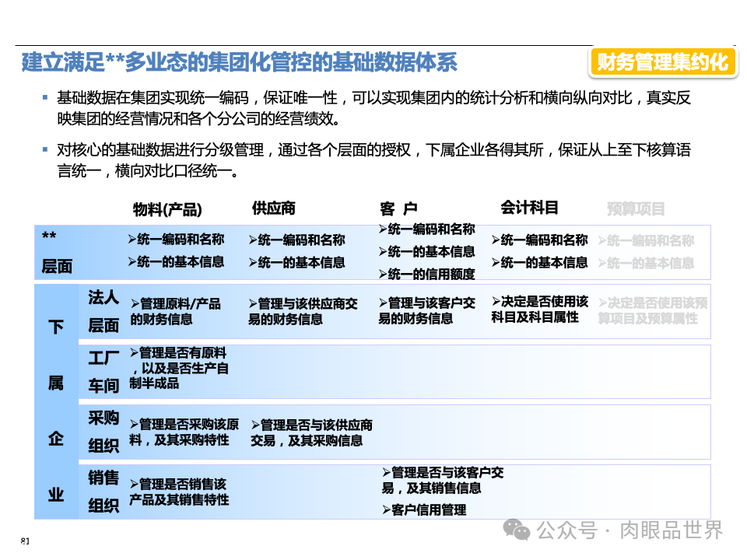
Task: Click the column header 物料(产品)
Action: click(167, 209)
